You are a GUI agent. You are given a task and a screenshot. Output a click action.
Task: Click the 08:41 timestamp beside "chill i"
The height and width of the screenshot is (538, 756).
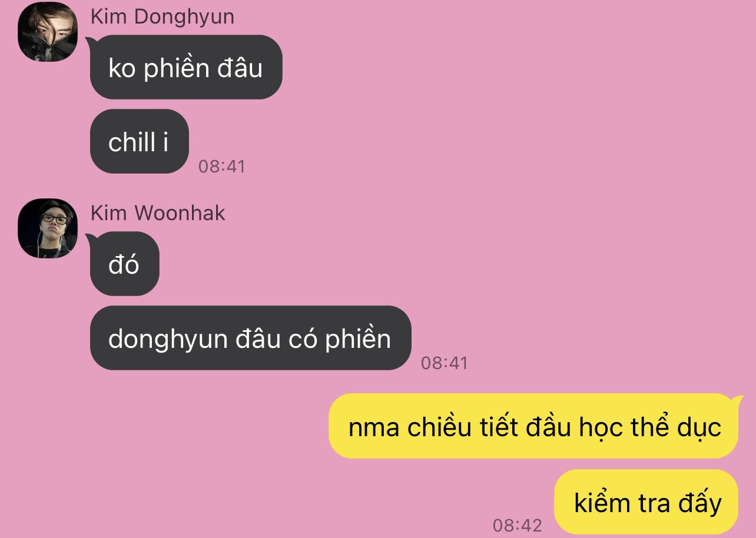pos(221,167)
